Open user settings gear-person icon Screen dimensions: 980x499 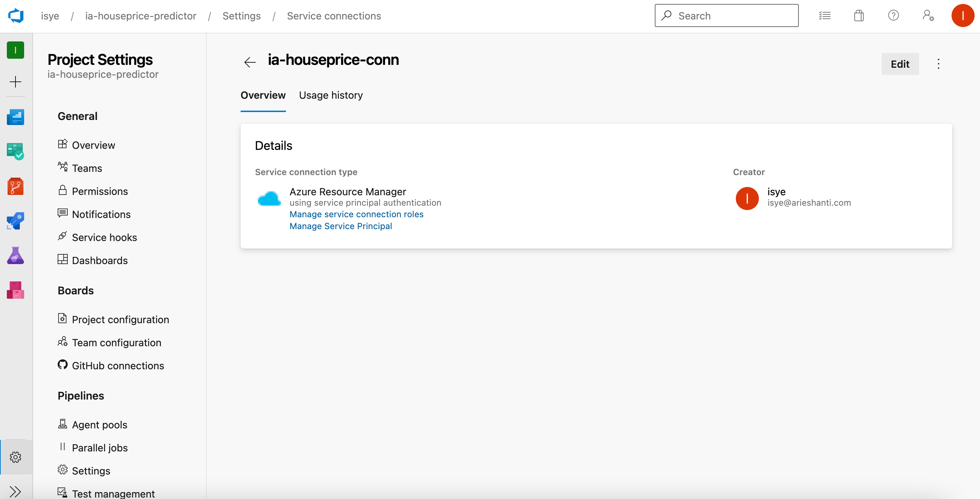[928, 15]
